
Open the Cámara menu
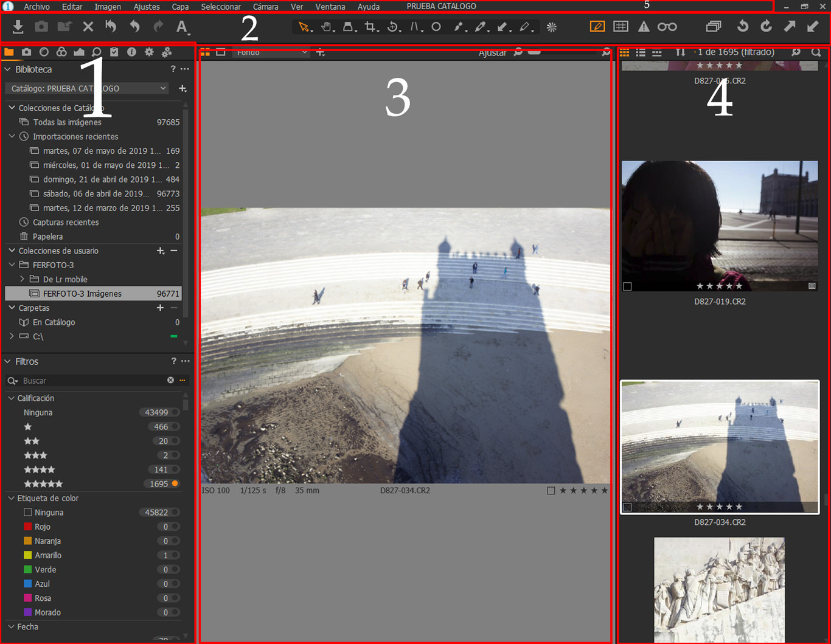pos(265,7)
